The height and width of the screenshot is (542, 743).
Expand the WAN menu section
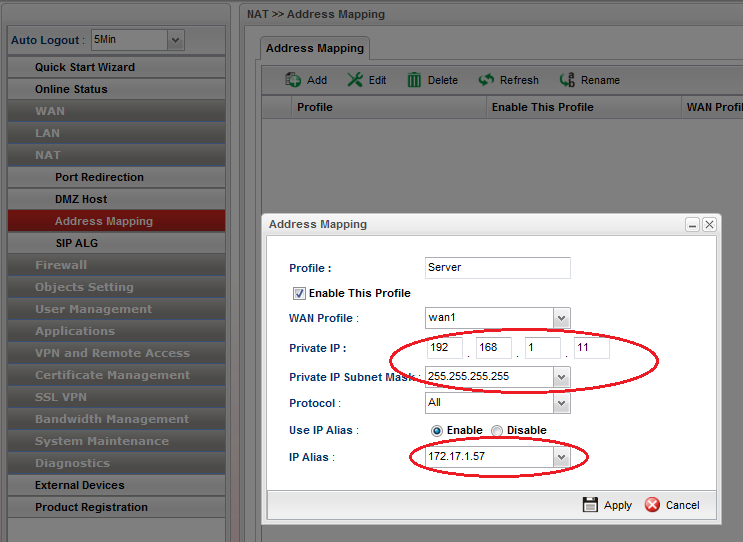(117, 111)
